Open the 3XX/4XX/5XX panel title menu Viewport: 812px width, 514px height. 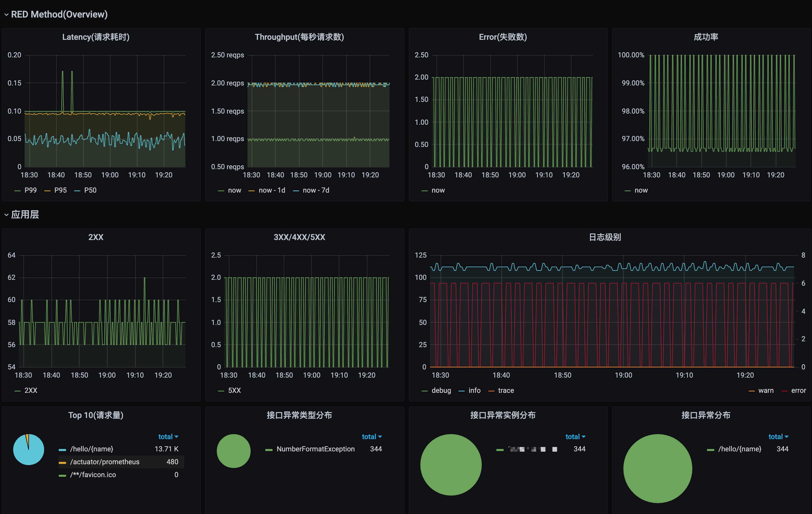click(x=299, y=237)
